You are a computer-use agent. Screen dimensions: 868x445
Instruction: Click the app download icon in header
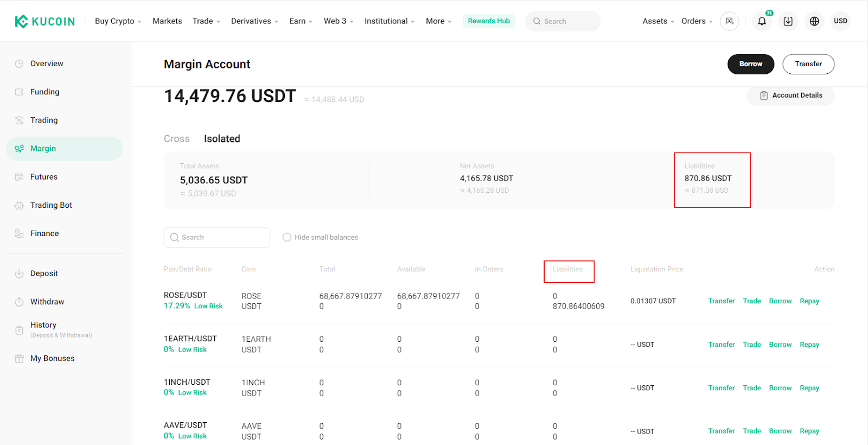coord(788,21)
